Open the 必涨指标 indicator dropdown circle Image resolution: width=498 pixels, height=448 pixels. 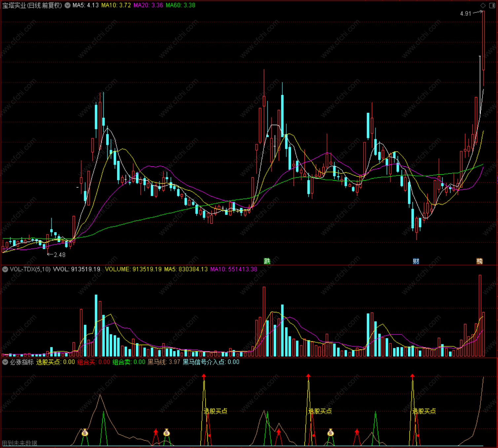pyautogui.click(x=5, y=362)
